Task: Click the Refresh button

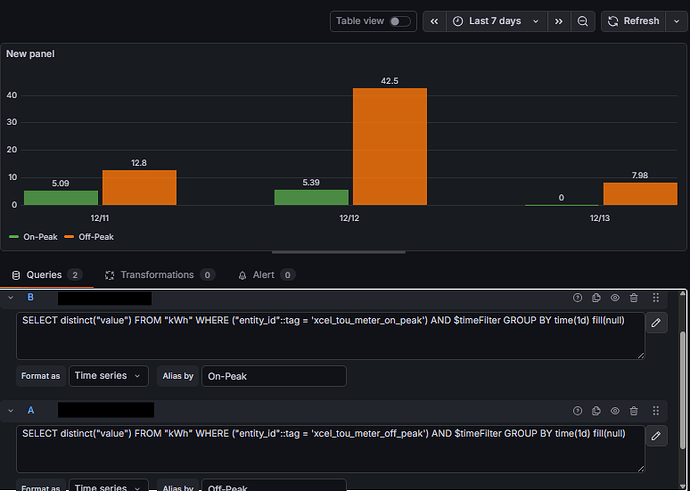Action: point(634,21)
